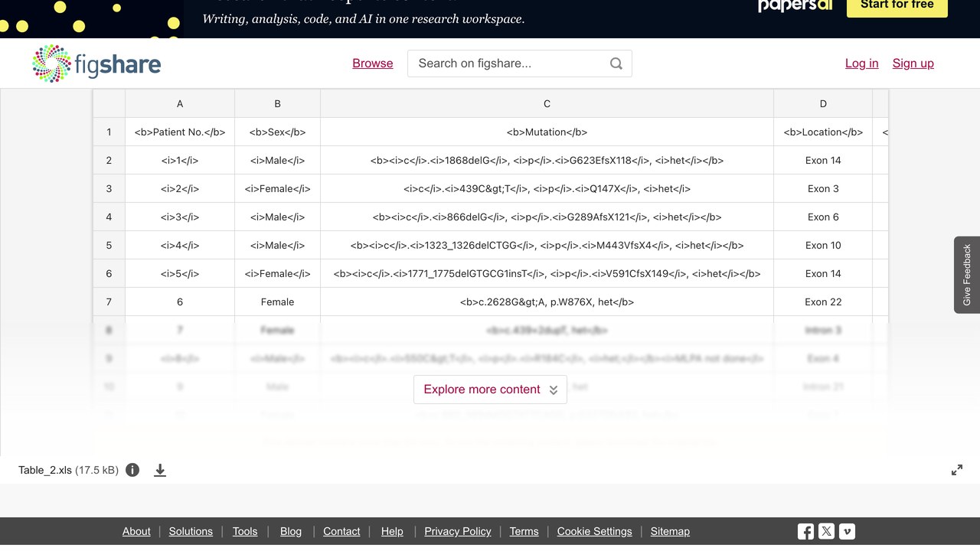The width and height of the screenshot is (980, 551).
Task: Open About footer link
Action: [136, 531]
